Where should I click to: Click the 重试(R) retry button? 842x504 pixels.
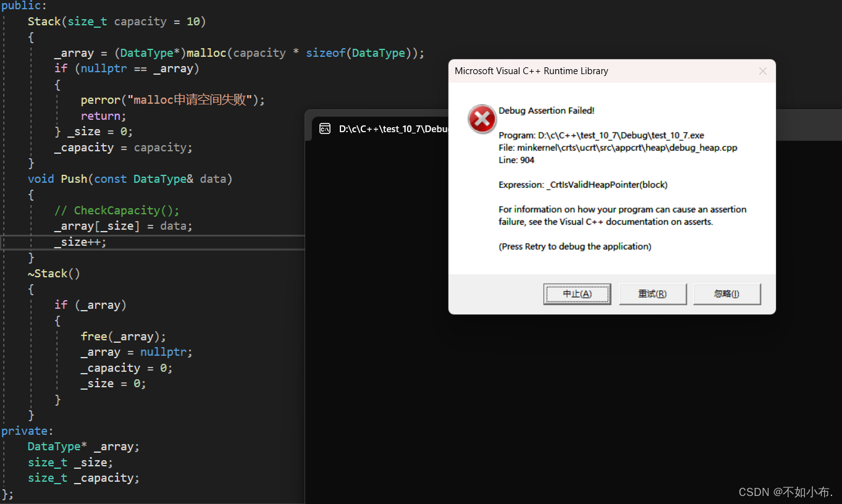(652, 294)
